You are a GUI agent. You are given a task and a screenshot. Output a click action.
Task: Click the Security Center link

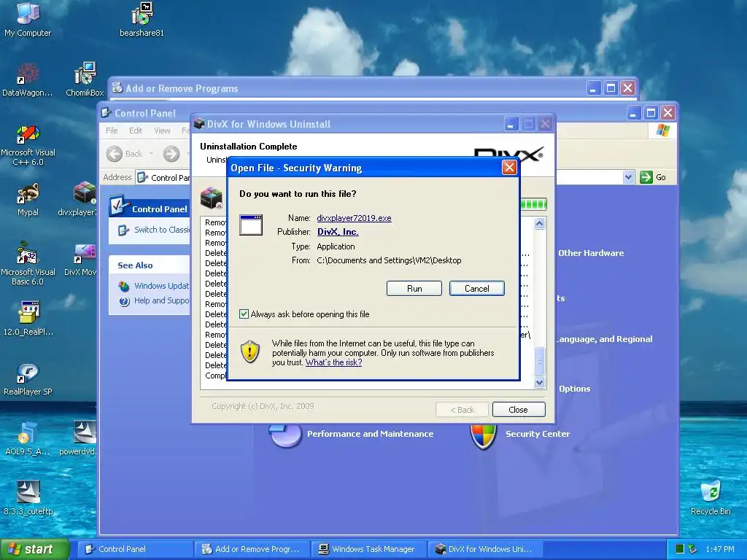coord(538,434)
